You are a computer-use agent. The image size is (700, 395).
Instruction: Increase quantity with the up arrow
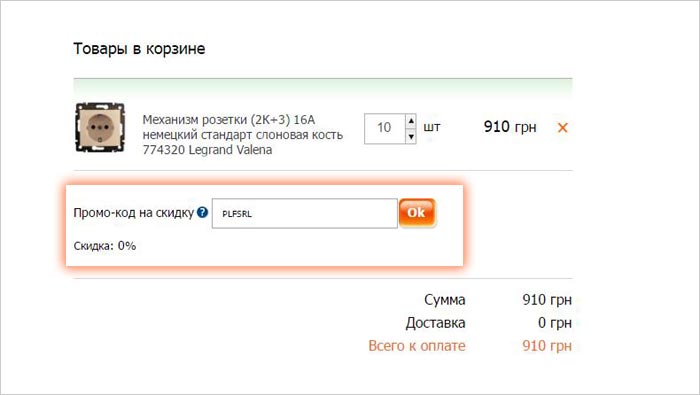tap(411, 121)
